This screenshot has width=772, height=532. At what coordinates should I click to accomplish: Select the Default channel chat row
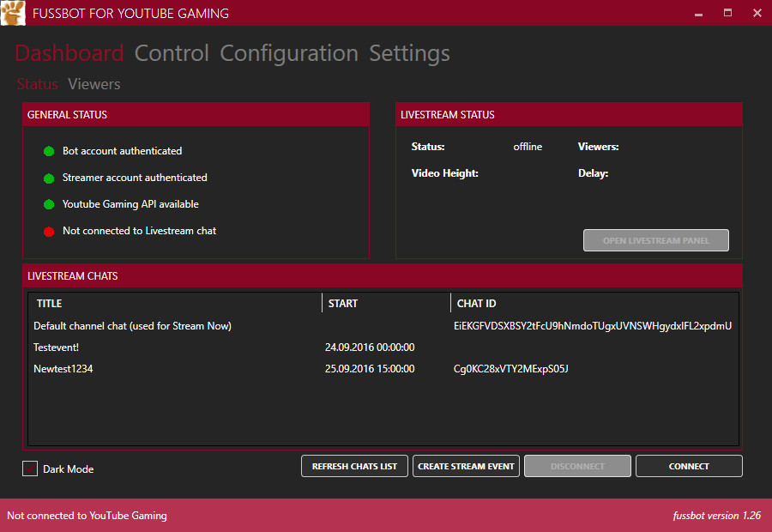click(x=383, y=325)
